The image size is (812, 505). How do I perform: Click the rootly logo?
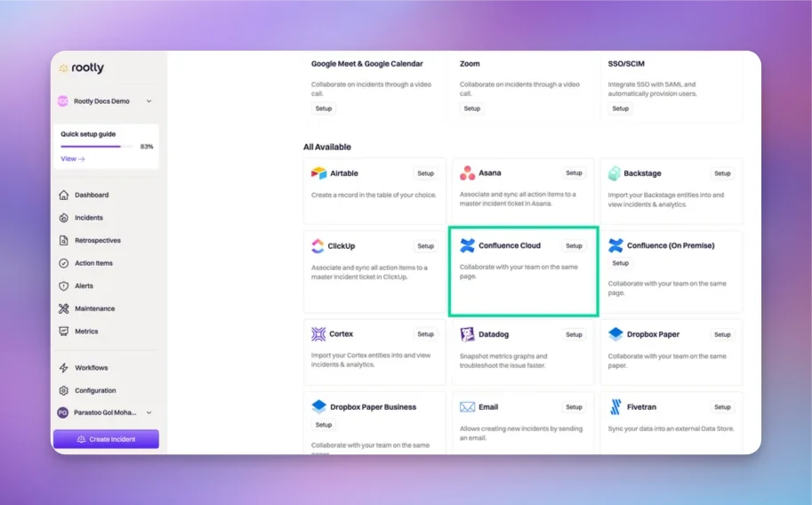pos(81,68)
